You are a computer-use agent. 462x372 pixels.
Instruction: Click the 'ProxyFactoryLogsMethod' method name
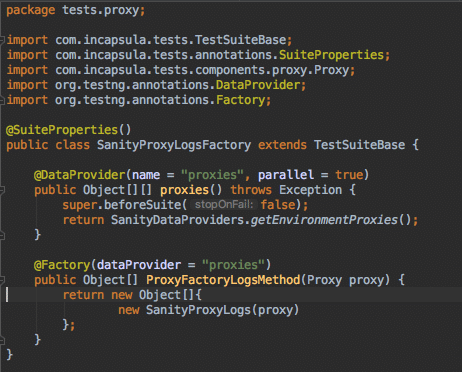(x=223, y=280)
